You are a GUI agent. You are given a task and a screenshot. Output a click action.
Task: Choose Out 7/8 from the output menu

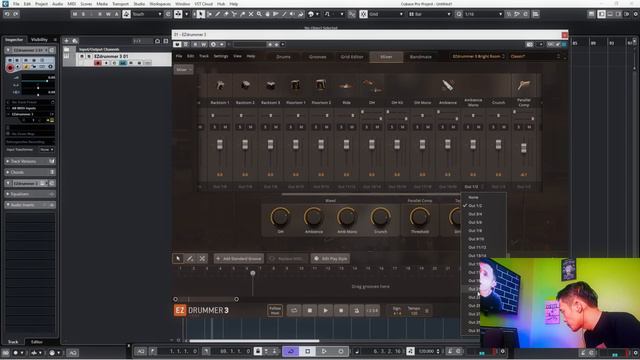[x=475, y=231]
